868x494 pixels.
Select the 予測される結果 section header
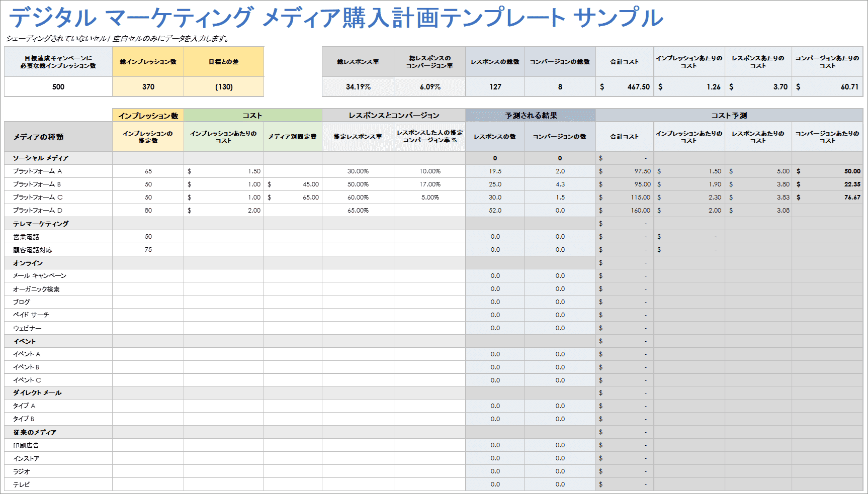[x=531, y=116]
